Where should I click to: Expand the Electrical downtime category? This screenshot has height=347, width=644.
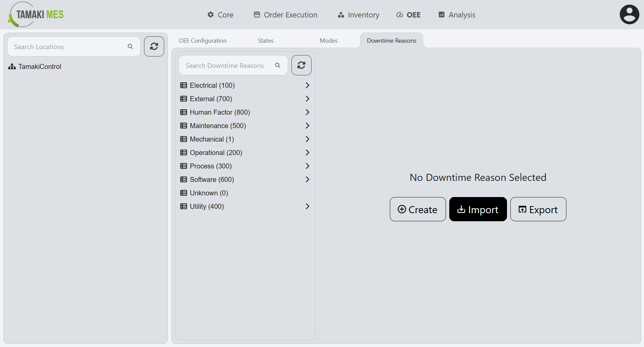coord(307,85)
